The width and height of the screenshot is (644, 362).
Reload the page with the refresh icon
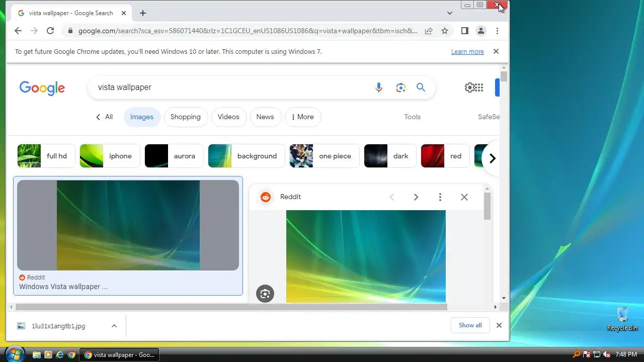pyautogui.click(x=50, y=31)
